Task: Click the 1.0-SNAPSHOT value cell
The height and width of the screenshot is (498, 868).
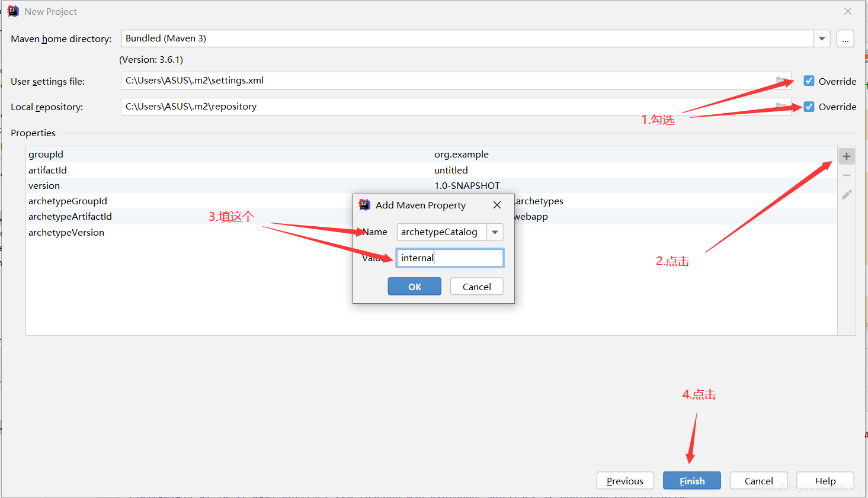Action: (467, 185)
